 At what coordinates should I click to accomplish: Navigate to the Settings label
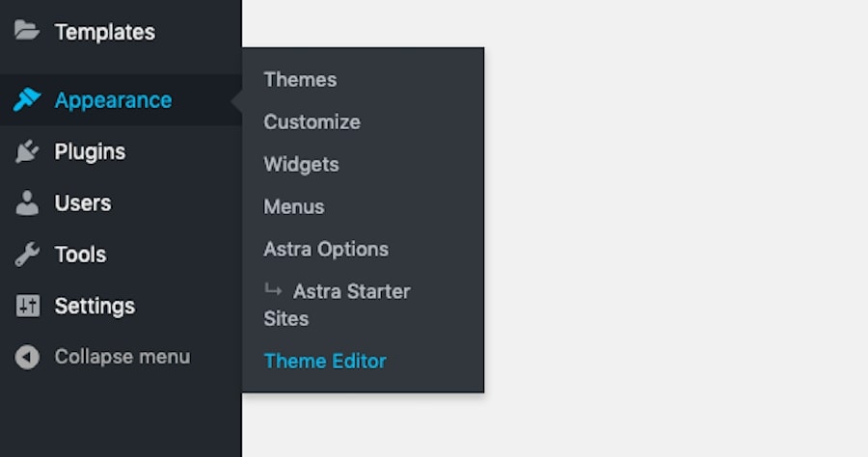tap(95, 306)
